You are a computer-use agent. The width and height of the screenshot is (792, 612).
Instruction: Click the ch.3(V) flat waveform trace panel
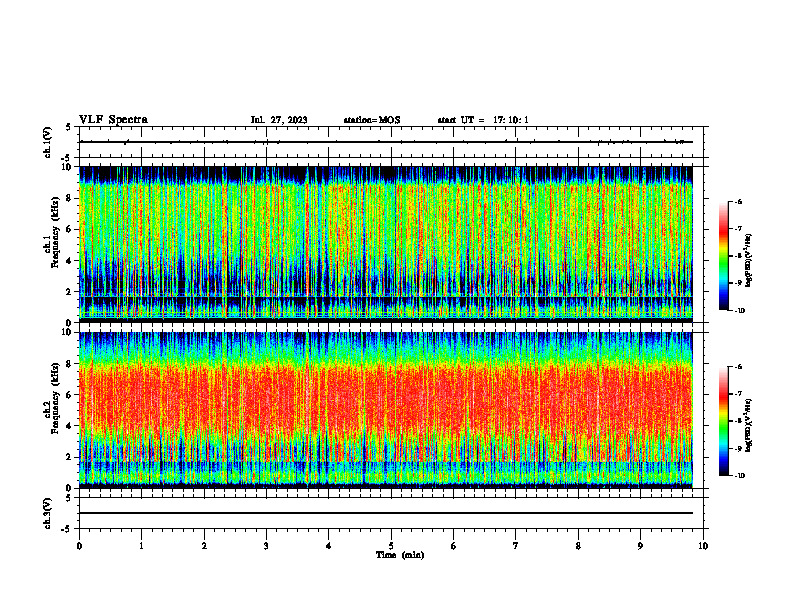click(x=391, y=513)
